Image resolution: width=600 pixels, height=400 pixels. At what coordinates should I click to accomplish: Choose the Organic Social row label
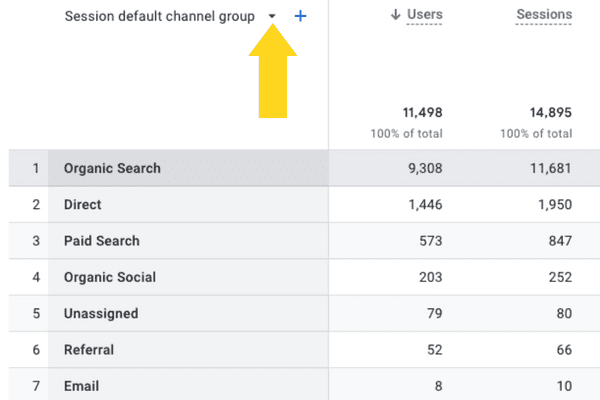click(x=109, y=277)
